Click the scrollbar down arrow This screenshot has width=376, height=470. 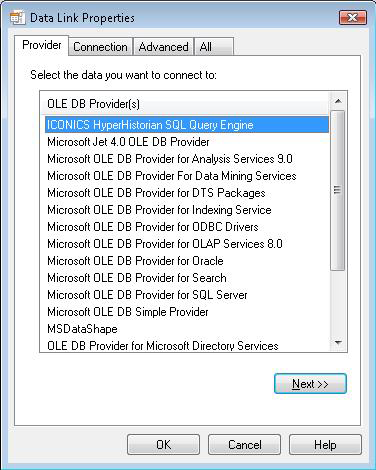click(x=338, y=343)
